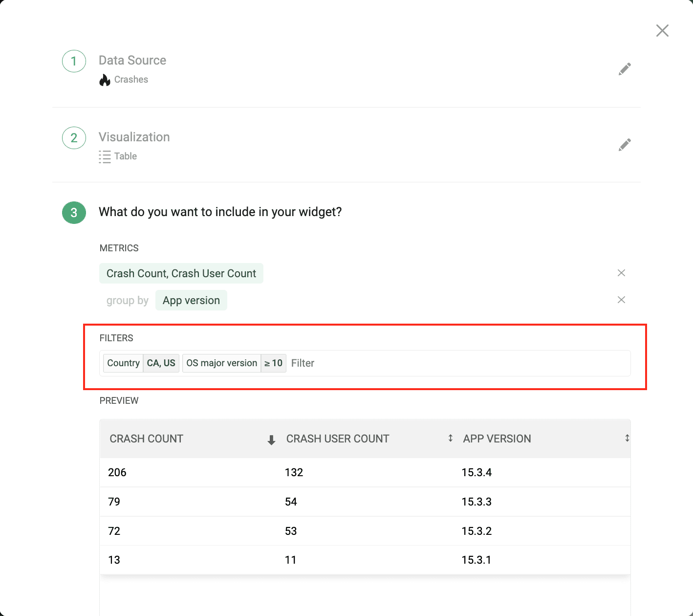Click the CRASH COUNT column header

click(147, 439)
